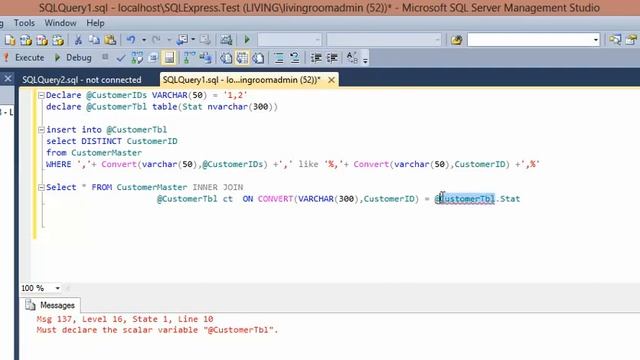
Task: Open the 100 % zoom dropdown
Action: pyautogui.click(x=58, y=288)
